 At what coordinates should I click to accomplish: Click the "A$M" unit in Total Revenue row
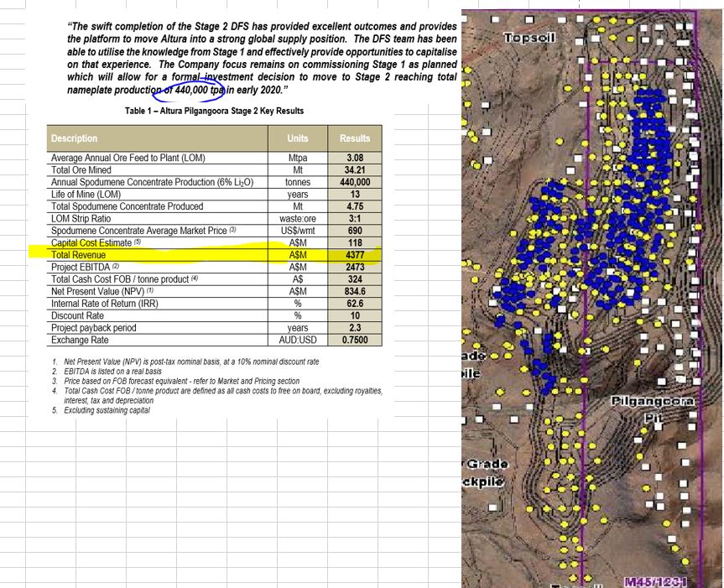(298, 255)
